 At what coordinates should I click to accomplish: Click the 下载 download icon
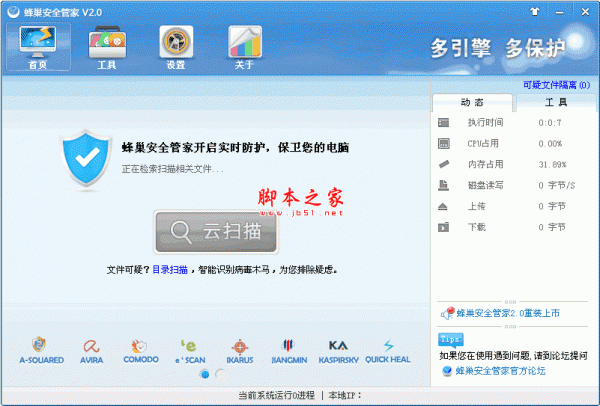(x=443, y=227)
